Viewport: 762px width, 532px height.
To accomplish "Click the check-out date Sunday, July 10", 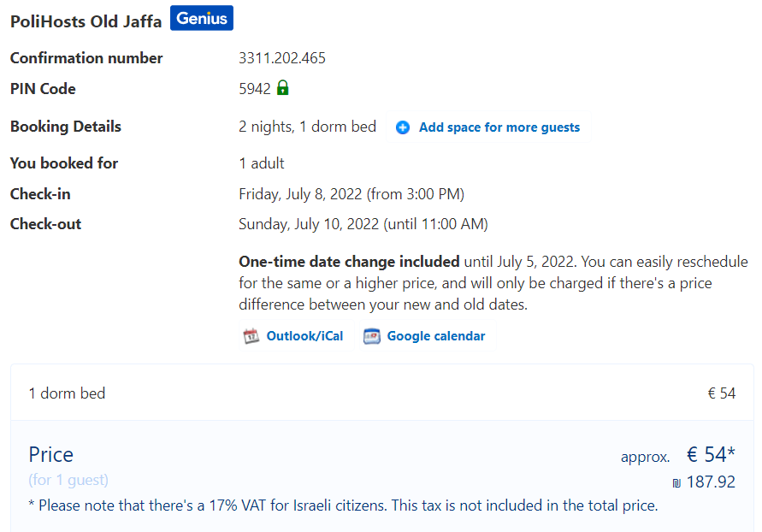I will point(363,224).
